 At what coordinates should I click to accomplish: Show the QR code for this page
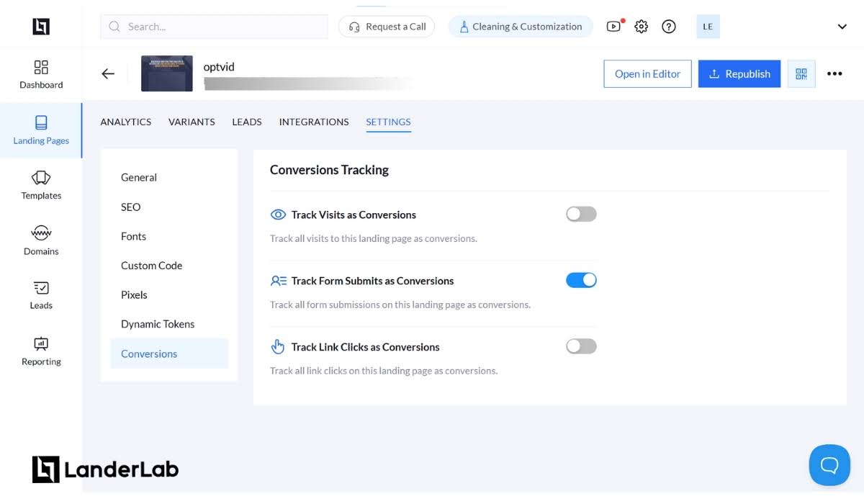coord(801,73)
